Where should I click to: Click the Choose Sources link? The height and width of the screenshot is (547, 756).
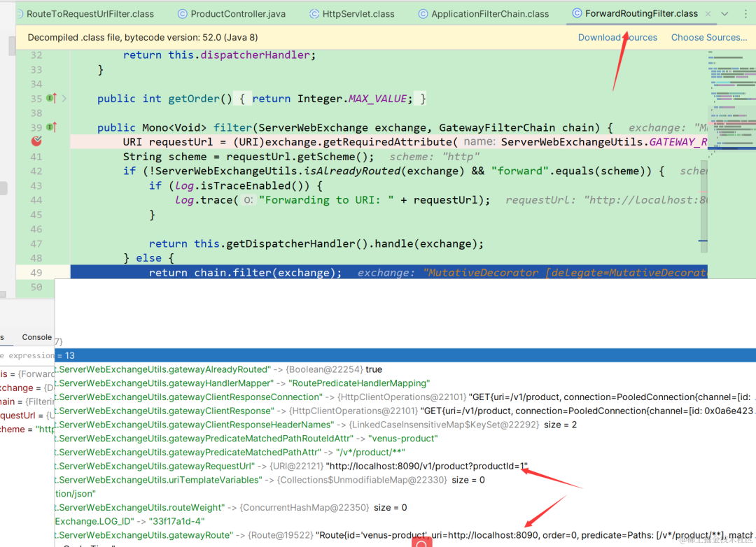[x=708, y=38]
